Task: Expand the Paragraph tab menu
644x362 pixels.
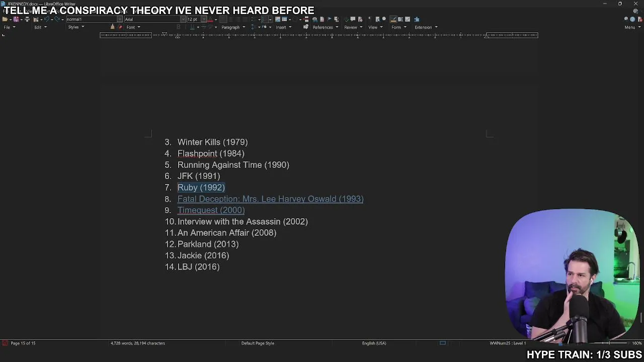Action: click(x=233, y=27)
